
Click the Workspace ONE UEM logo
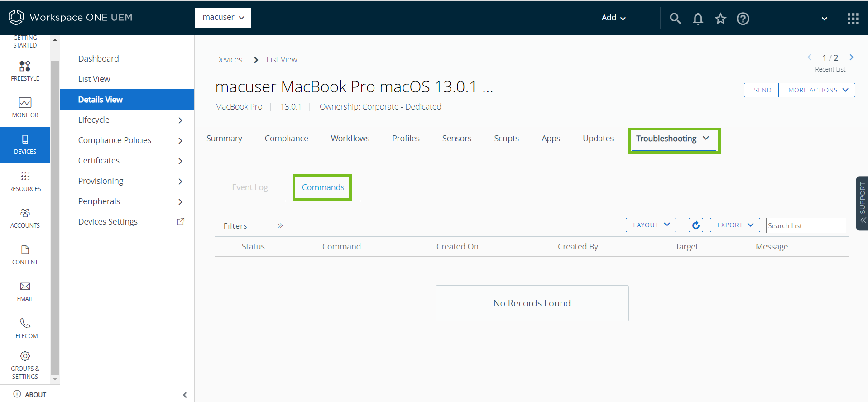pos(71,17)
